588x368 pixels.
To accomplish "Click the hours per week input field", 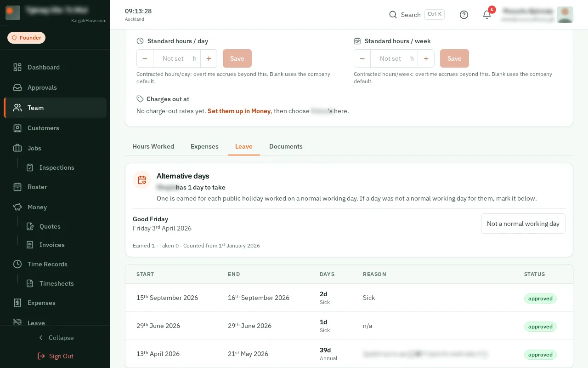I will click(390, 58).
